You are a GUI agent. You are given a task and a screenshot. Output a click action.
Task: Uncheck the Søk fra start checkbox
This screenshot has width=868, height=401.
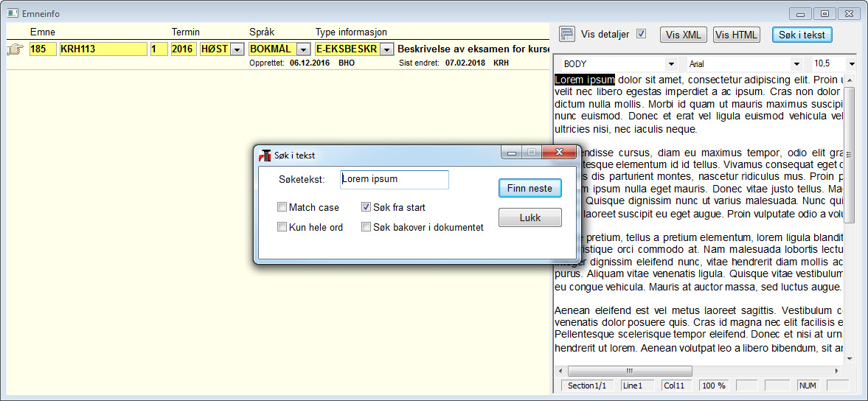[366, 207]
